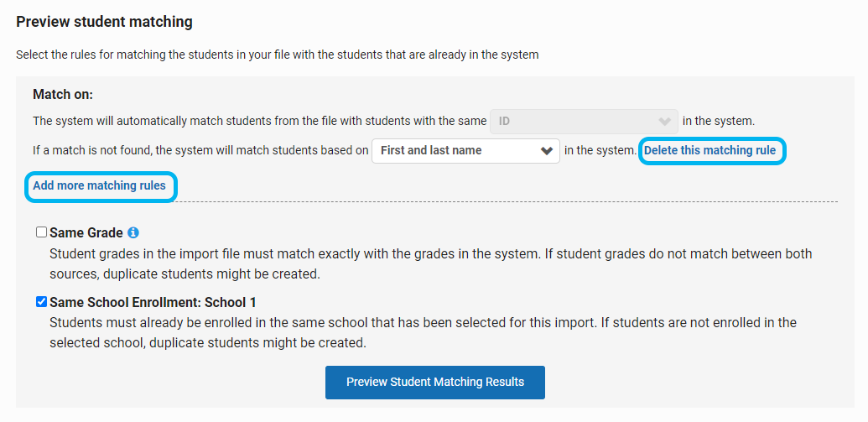
Task: Click the Preview student matching heading
Action: [104, 22]
